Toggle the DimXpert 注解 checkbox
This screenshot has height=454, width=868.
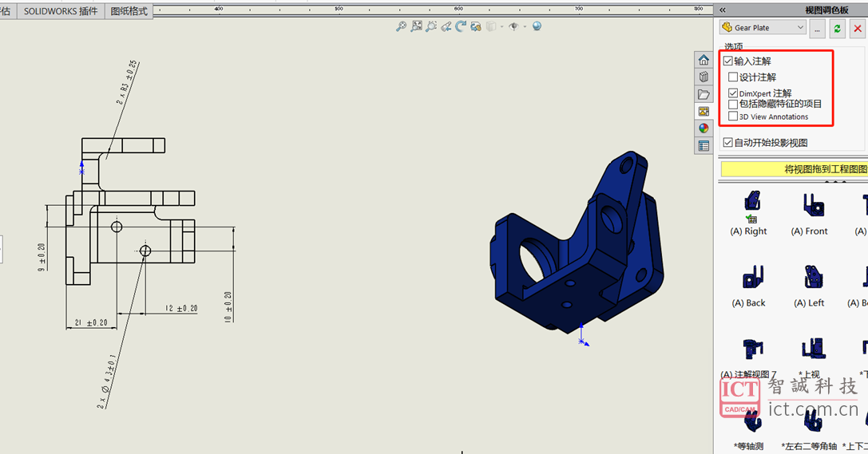coord(733,93)
